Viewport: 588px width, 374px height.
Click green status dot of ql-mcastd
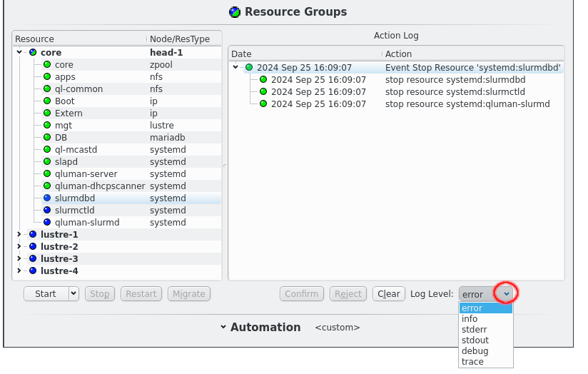point(47,149)
